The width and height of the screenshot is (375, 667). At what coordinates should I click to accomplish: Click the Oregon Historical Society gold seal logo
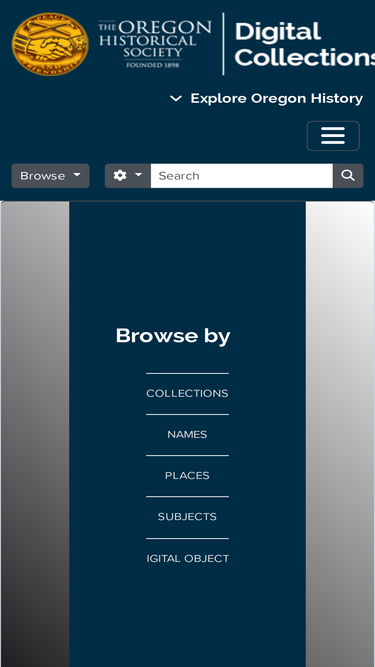(x=50, y=44)
